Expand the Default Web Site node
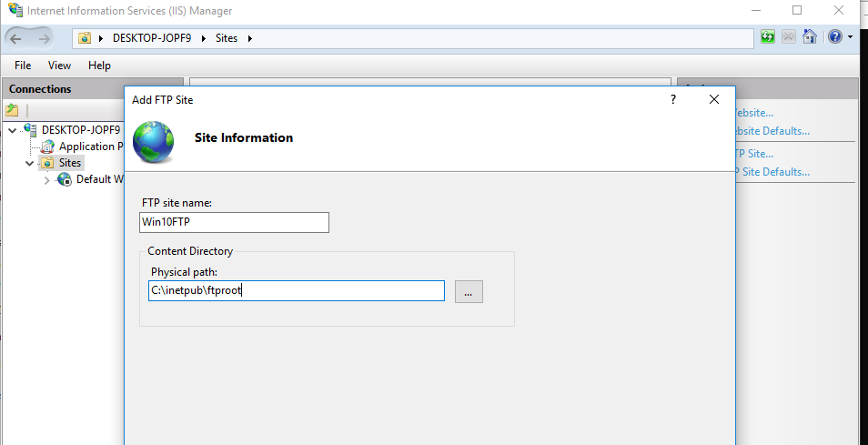 tap(47, 180)
